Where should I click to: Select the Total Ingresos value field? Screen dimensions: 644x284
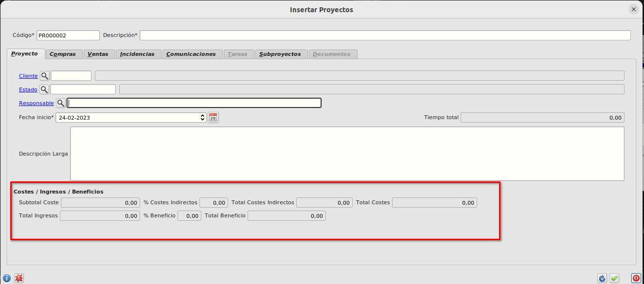[x=100, y=216]
